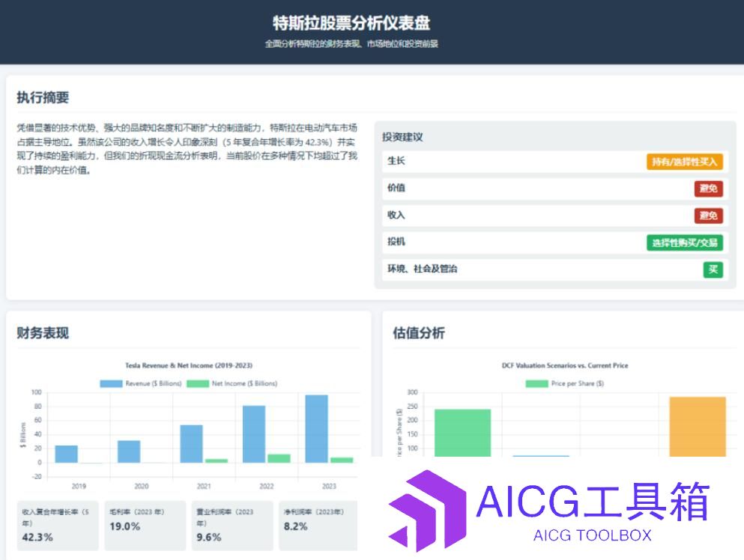The height and width of the screenshot is (560, 744).
Task: Click the 2022 green net income bar
Action: tap(279, 458)
